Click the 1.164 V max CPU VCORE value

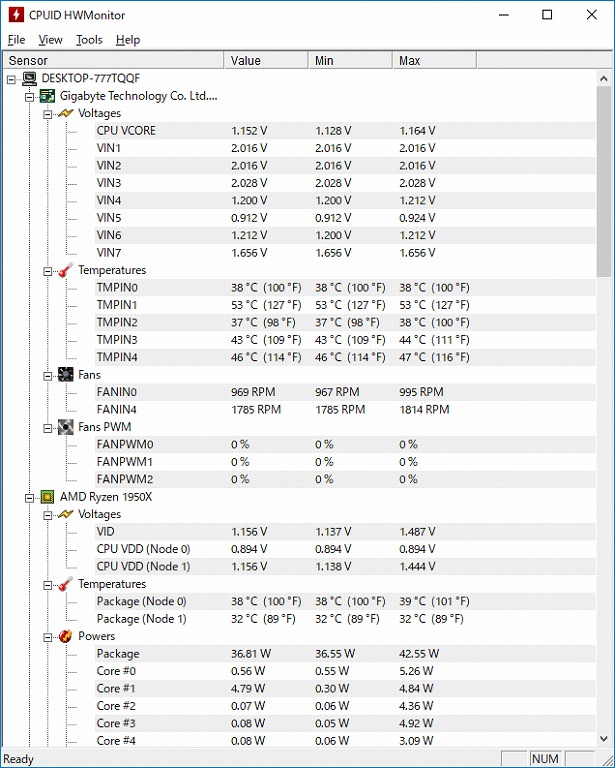[417, 131]
